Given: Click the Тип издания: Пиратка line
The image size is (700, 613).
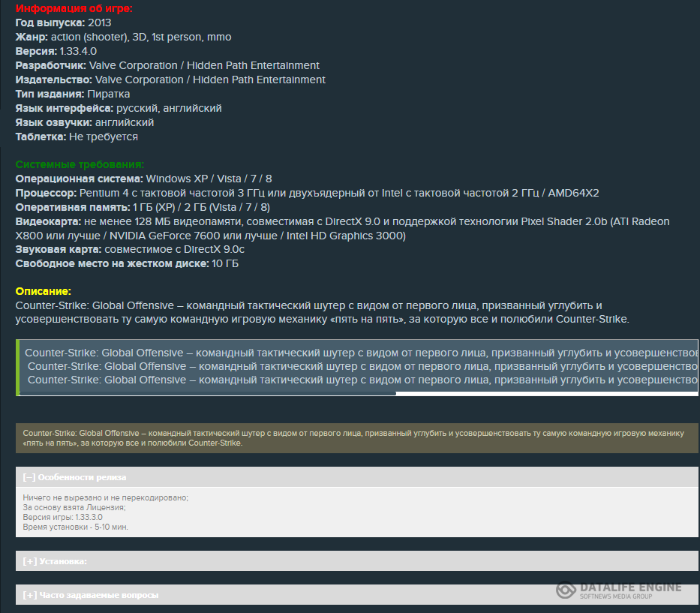Looking at the screenshot, I should click(x=73, y=95).
